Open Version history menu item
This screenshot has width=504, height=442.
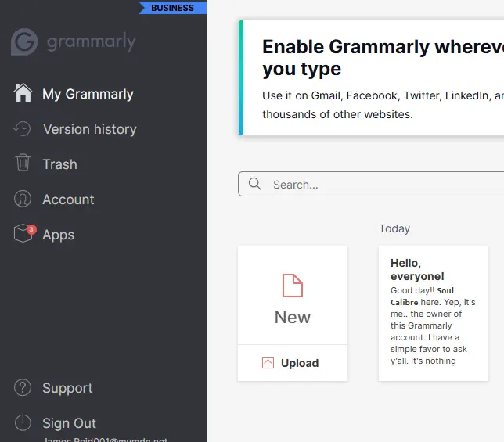tap(90, 129)
